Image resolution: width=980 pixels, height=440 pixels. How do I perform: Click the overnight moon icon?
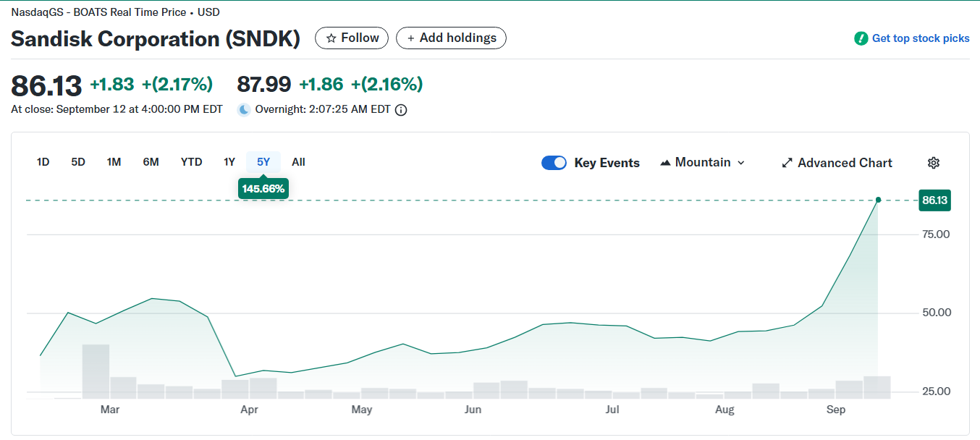[245, 110]
